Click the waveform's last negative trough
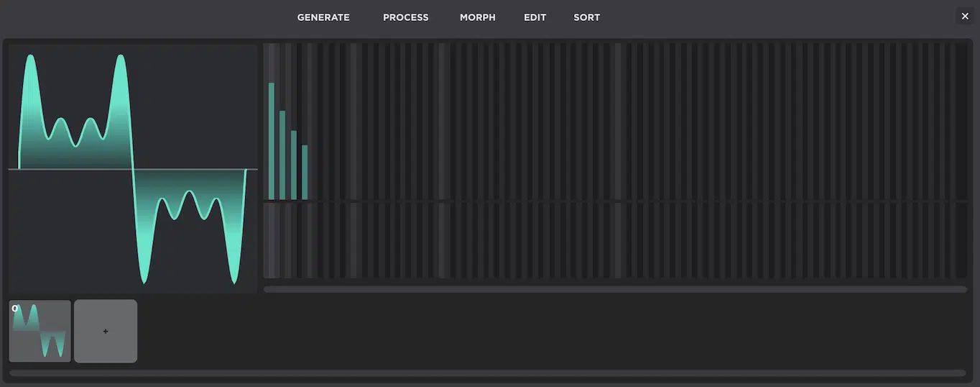The height and width of the screenshot is (387, 980). point(234,281)
